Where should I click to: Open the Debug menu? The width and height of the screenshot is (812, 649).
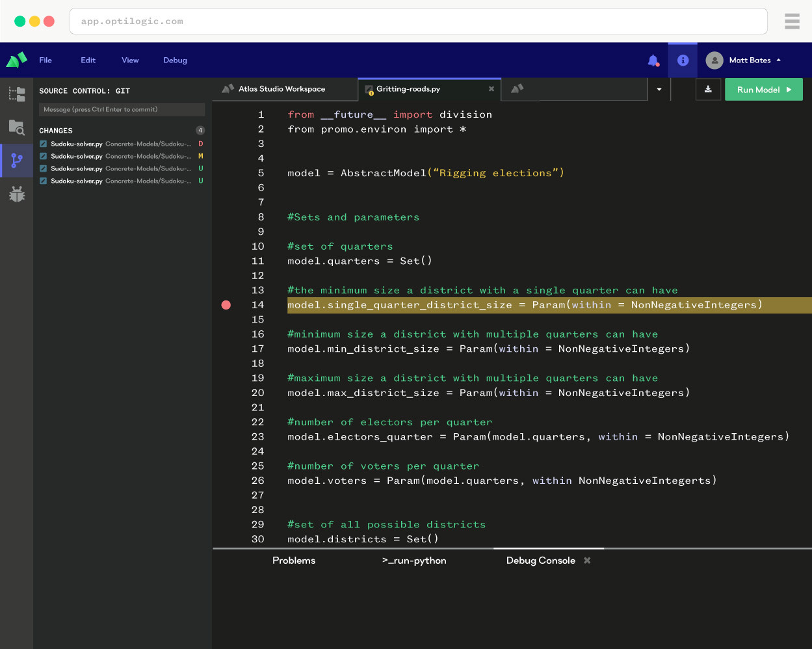point(175,60)
